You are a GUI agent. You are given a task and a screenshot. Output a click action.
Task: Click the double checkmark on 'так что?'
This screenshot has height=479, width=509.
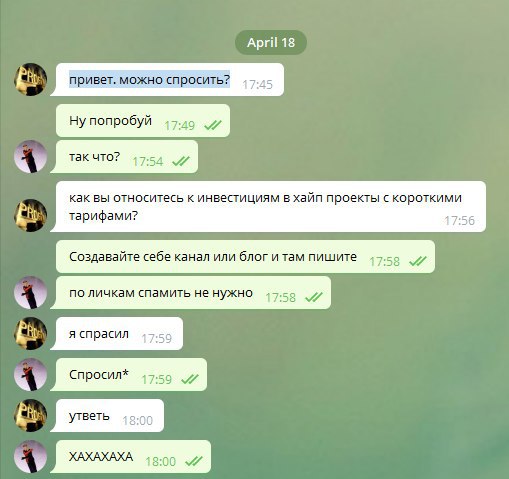click(x=181, y=161)
